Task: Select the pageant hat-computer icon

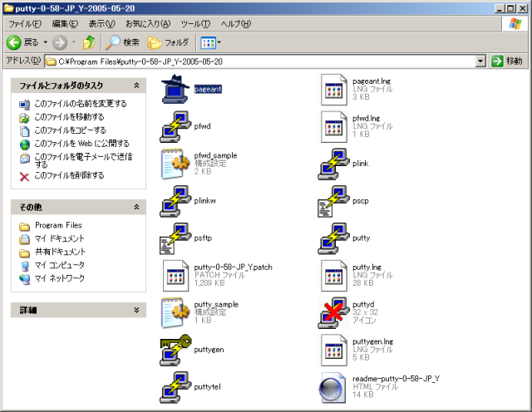Action: click(x=176, y=88)
